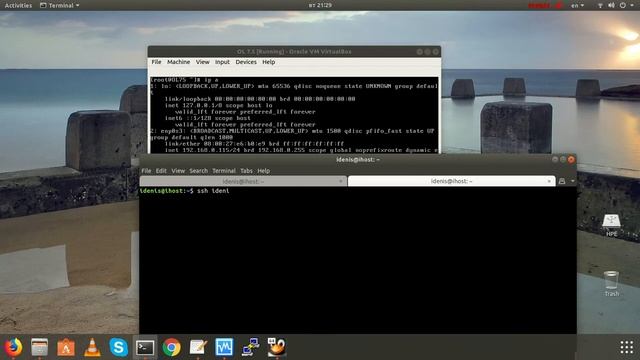Open the text editor dock icon
Viewport: 640px width, 360px height.
pos(198,347)
